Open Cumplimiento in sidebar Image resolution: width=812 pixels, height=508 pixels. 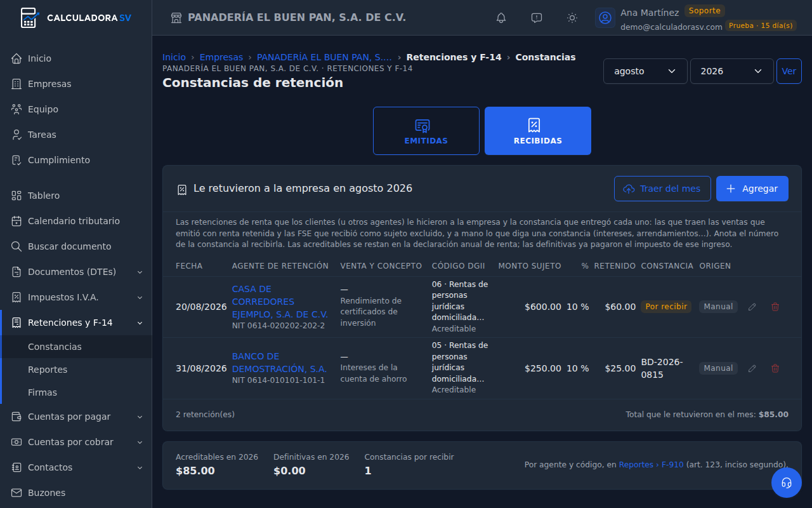click(x=76, y=160)
